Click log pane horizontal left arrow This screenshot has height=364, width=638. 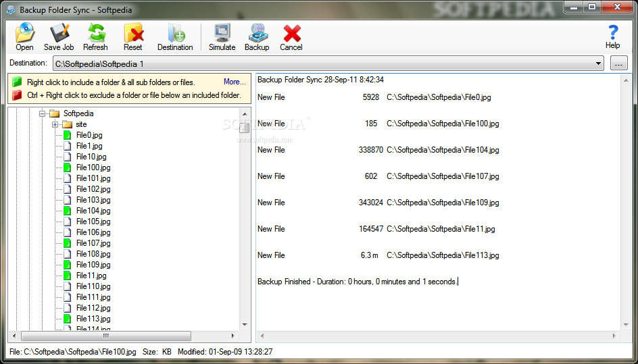pos(262,336)
